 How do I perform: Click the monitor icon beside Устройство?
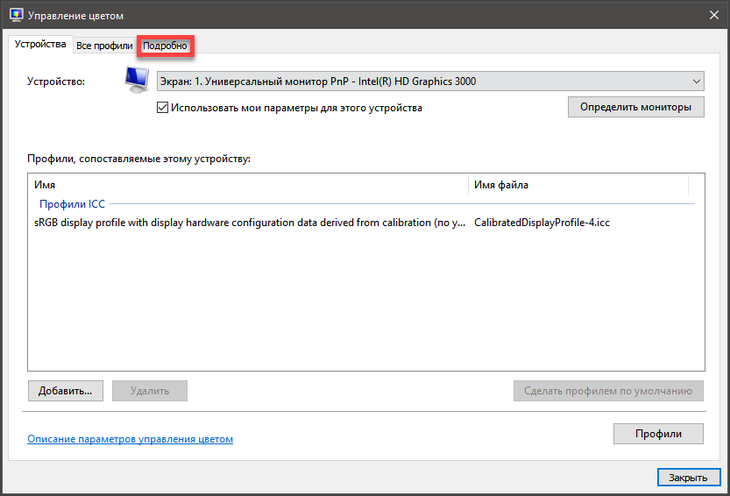(137, 80)
